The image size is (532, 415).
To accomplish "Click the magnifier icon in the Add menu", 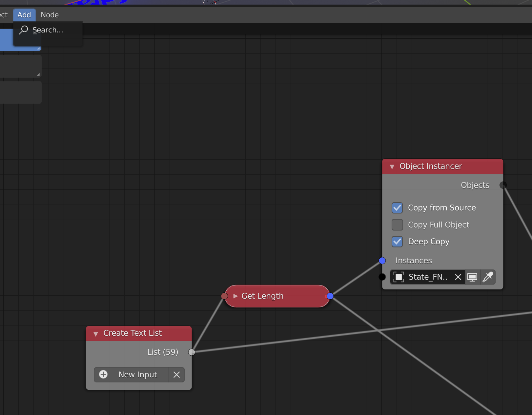I will (23, 30).
